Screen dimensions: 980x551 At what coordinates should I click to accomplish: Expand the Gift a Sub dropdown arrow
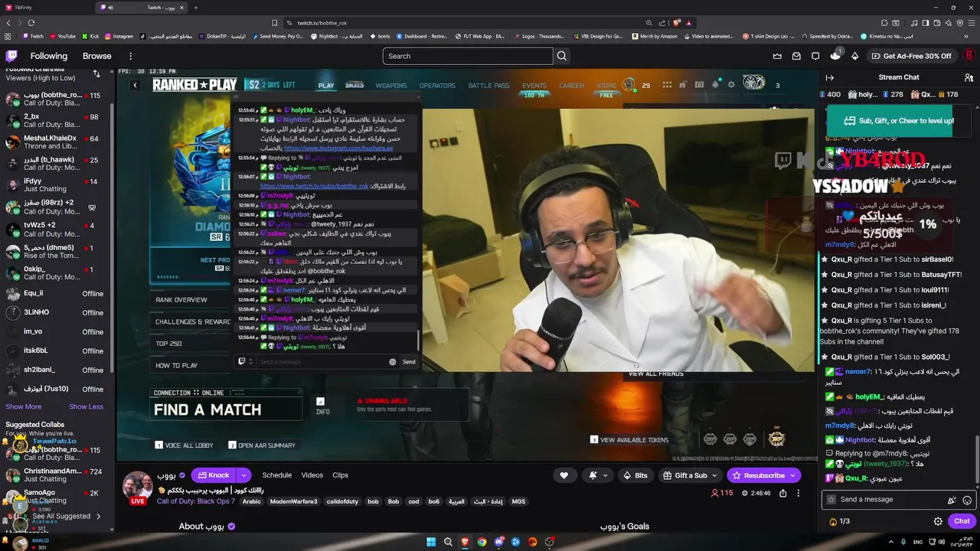coord(716,475)
